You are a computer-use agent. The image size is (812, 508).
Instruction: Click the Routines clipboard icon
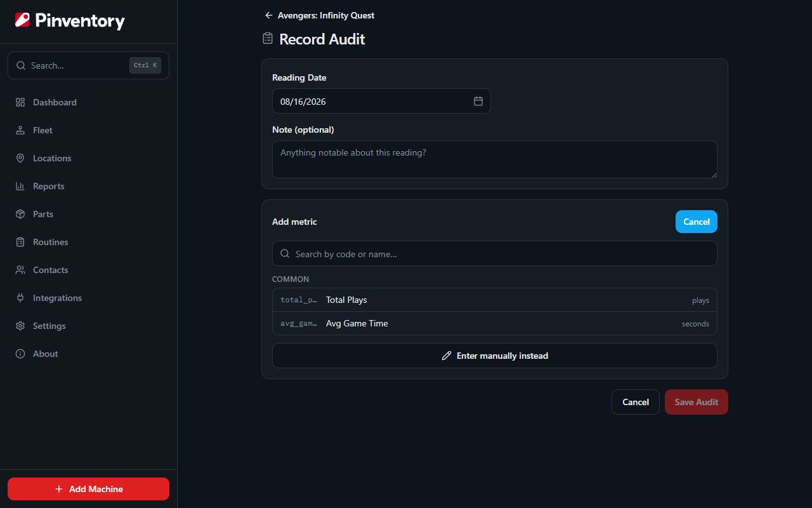pos(20,242)
